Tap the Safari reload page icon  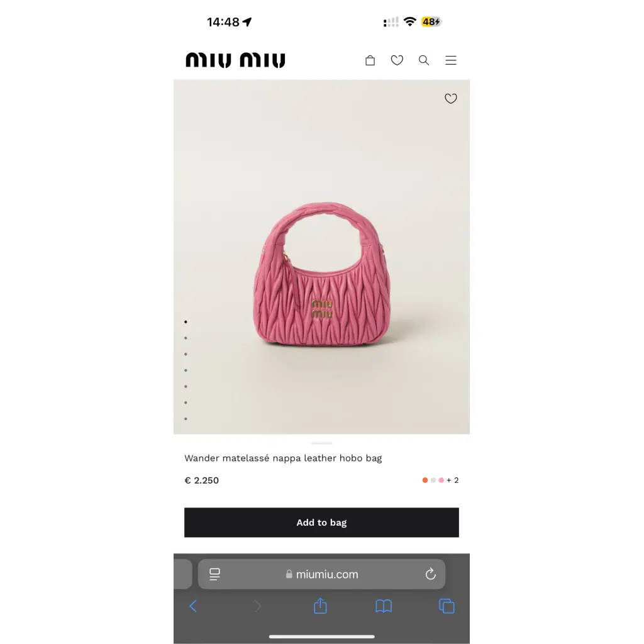(430, 574)
